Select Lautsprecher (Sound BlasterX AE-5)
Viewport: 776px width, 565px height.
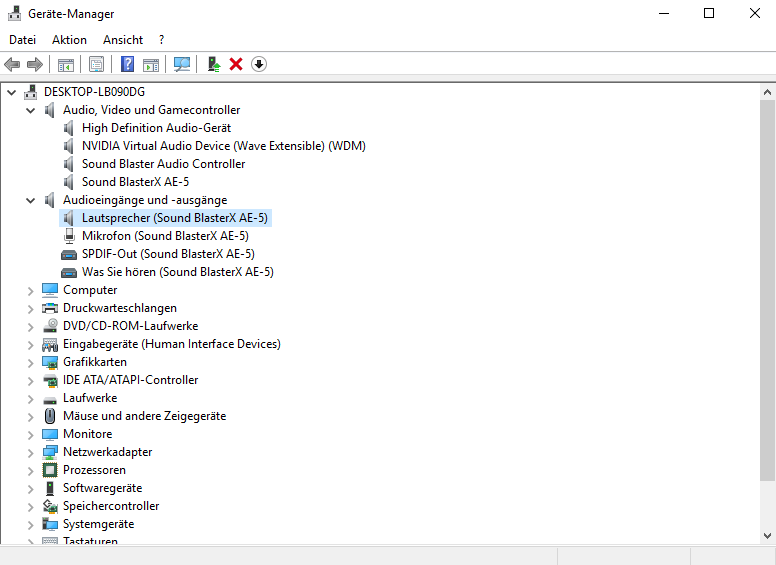(175, 218)
